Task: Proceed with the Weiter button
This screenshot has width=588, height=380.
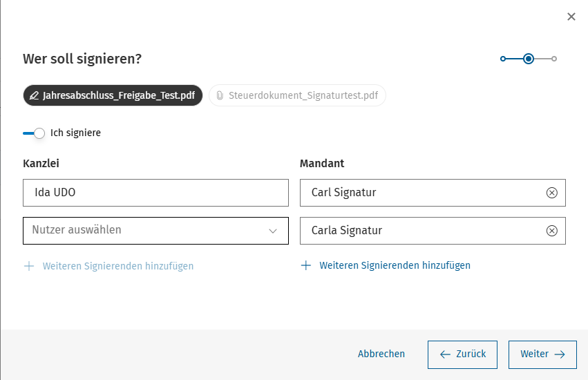Action: [x=542, y=354]
